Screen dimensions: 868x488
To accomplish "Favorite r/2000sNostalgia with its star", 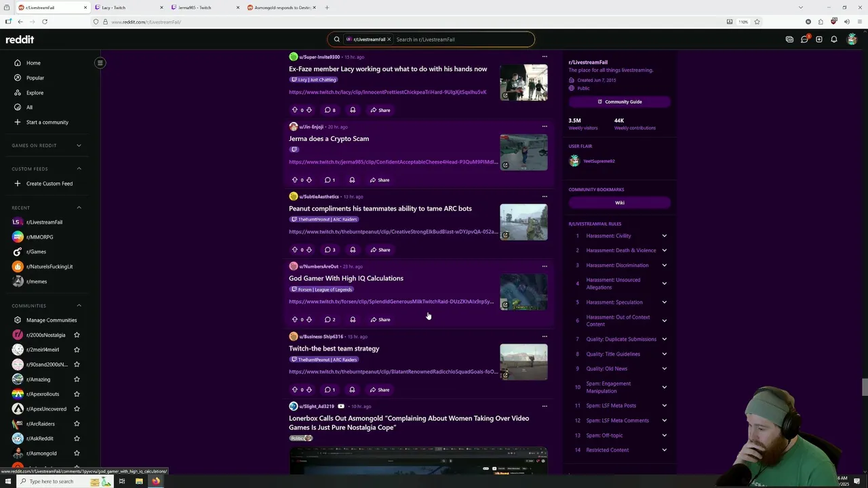I will point(77,335).
